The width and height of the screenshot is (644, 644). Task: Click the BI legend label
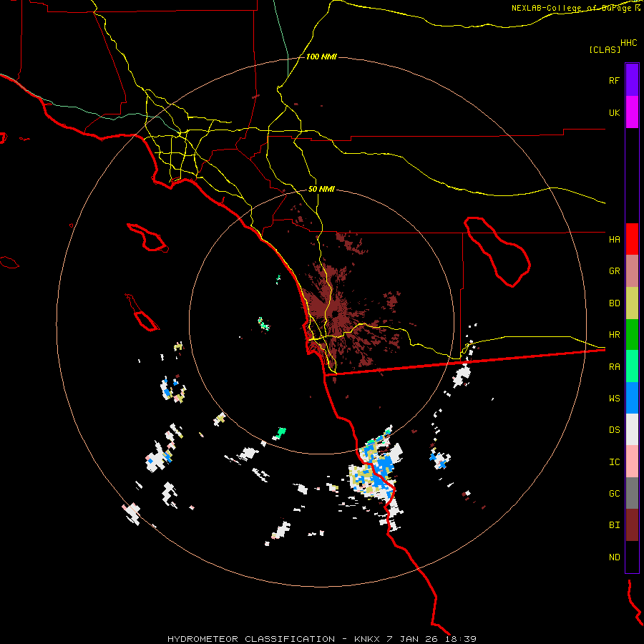click(614, 525)
